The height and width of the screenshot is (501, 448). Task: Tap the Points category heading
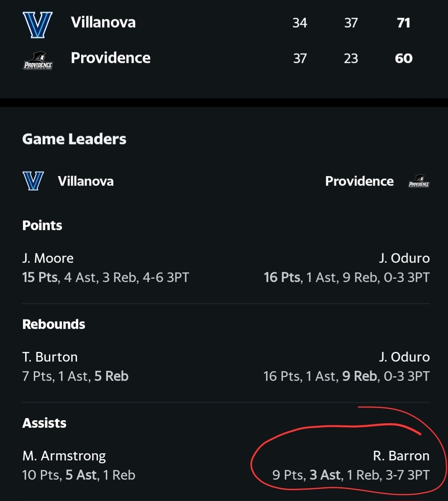click(42, 226)
